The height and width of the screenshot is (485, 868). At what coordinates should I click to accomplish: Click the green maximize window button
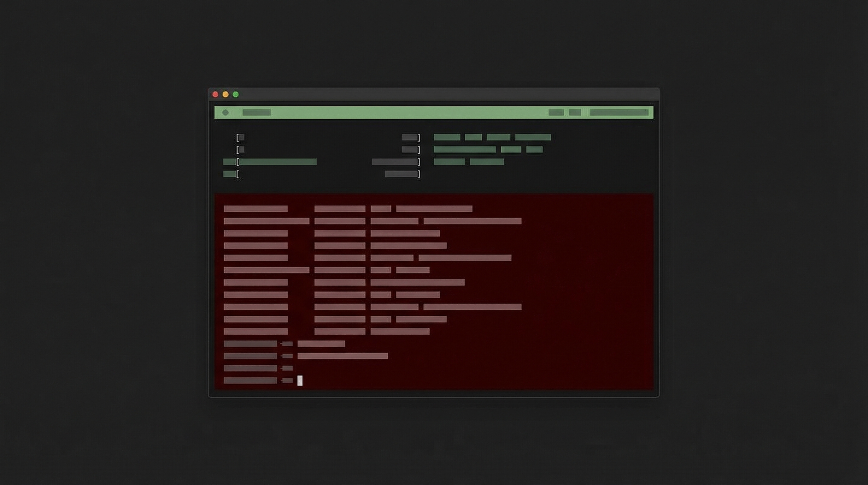(236, 94)
